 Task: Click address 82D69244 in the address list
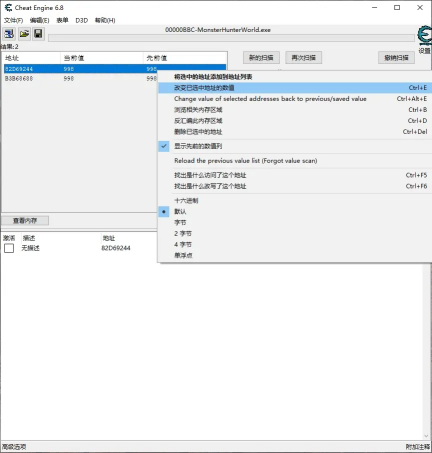tap(116, 248)
